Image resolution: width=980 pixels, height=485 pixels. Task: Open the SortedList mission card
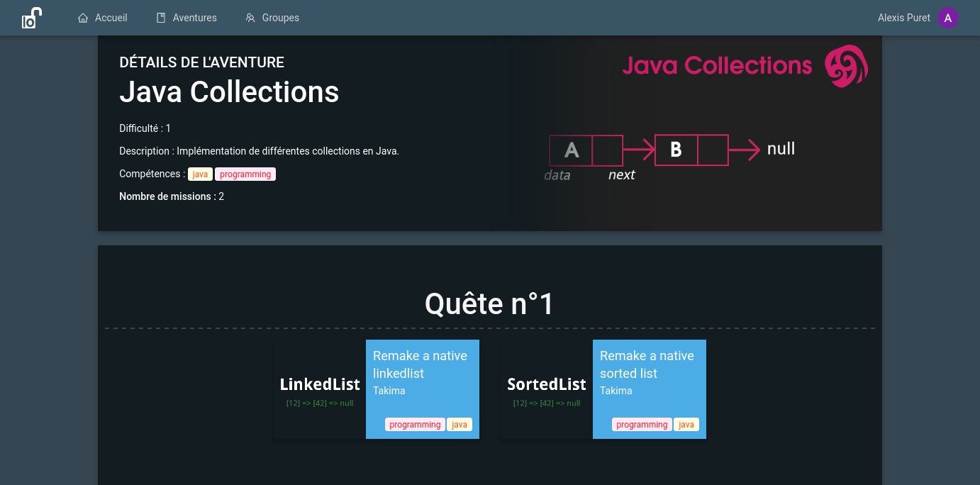coord(603,389)
